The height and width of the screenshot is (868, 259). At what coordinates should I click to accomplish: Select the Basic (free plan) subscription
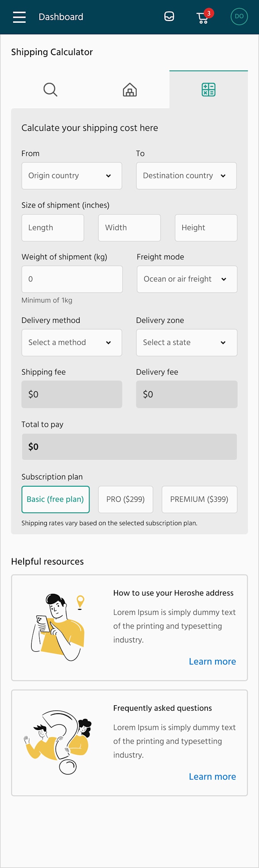pyautogui.click(x=56, y=500)
